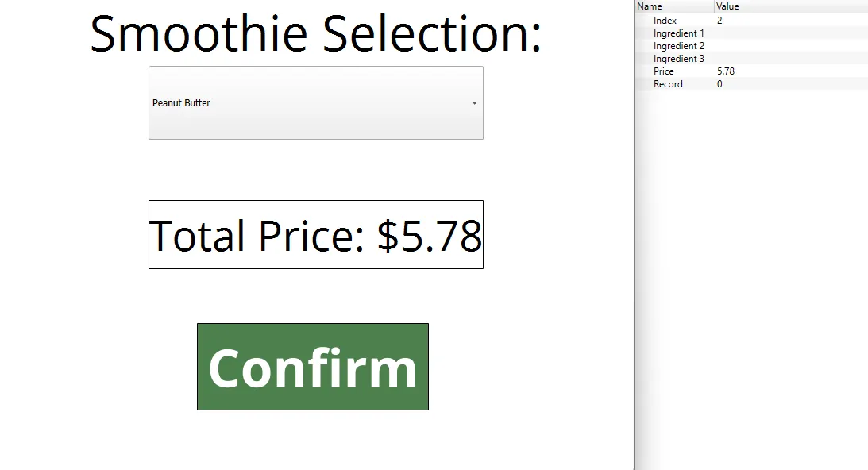
Task: Select the Price variable row
Action: [x=663, y=71]
